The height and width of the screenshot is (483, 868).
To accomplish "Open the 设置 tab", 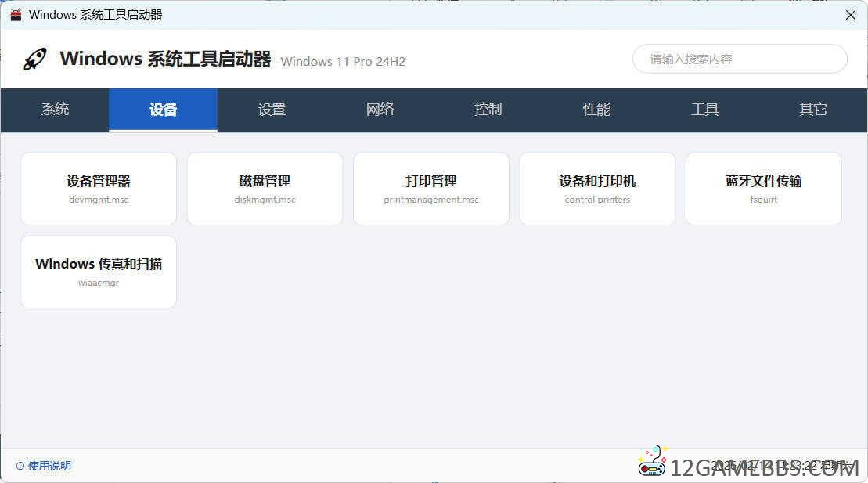I will point(272,110).
